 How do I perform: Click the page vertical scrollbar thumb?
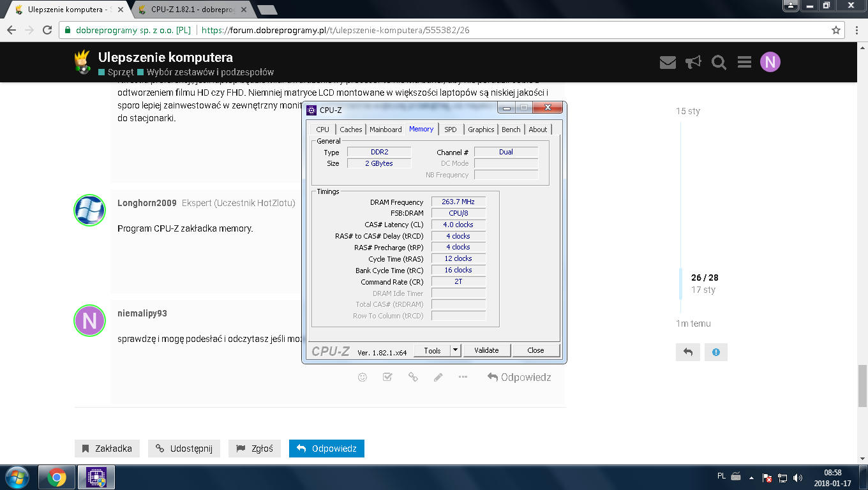coord(862,386)
